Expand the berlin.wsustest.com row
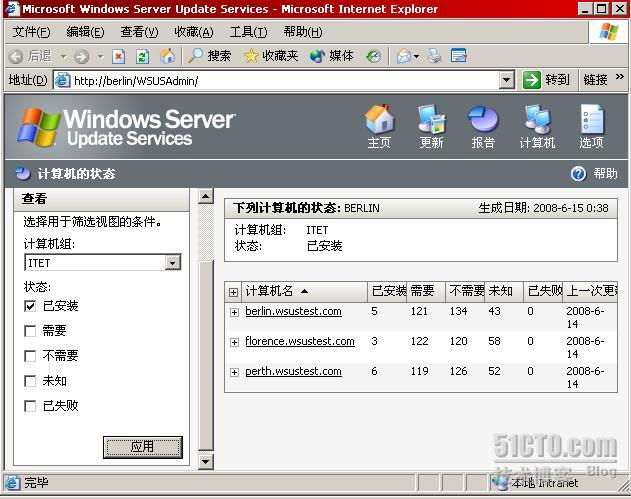Image resolution: width=631 pixels, height=499 pixels. pyautogui.click(x=234, y=312)
